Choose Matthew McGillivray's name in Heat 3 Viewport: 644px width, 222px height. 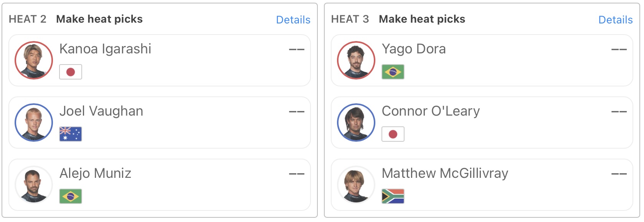tap(445, 173)
